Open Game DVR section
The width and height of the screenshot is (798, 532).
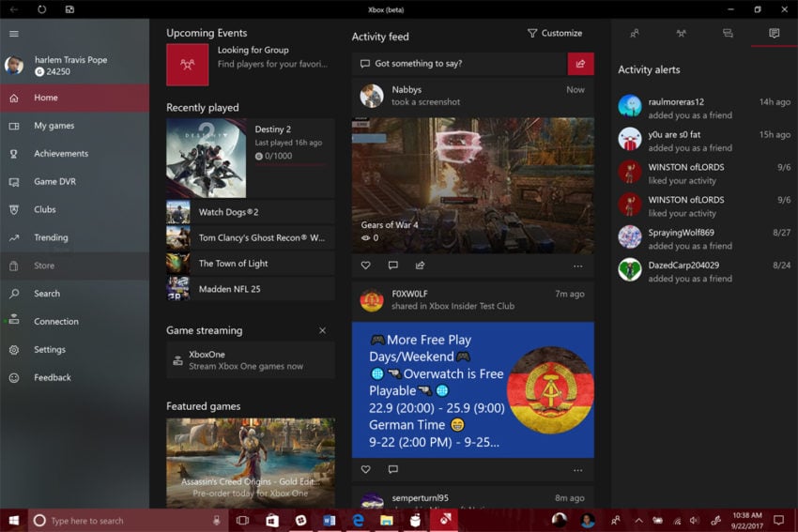coord(75,182)
